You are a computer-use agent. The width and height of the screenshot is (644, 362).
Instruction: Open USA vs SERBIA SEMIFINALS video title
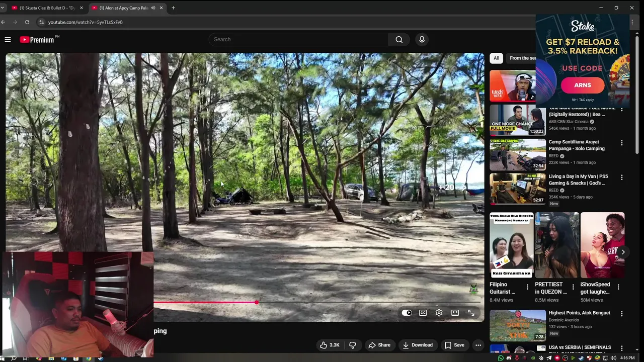pyautogui.click(x=580, y=347)
